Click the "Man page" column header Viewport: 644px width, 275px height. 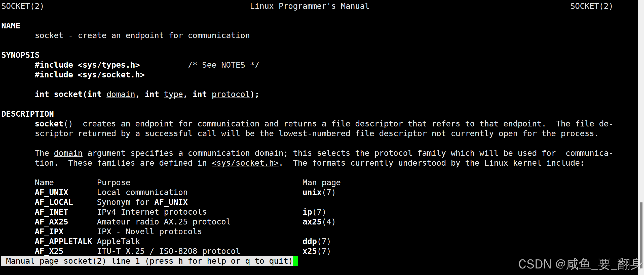click(x=321, y=183)
